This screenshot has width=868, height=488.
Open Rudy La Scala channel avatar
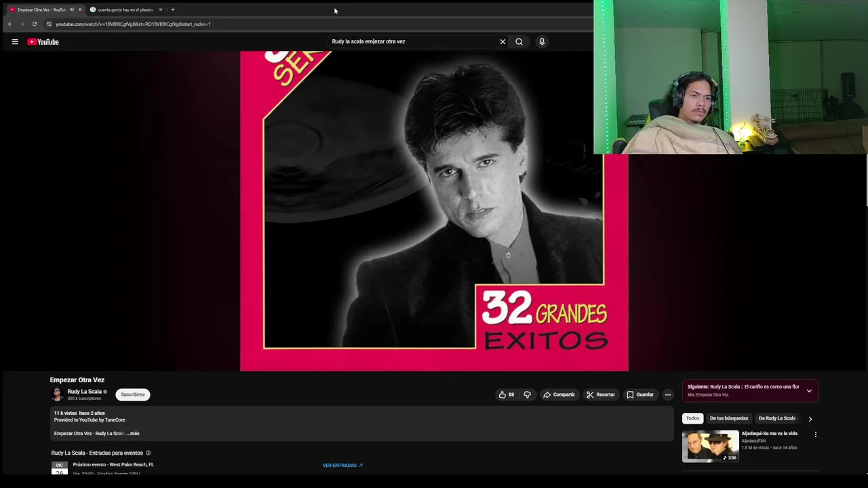click(x=57, y=394)
